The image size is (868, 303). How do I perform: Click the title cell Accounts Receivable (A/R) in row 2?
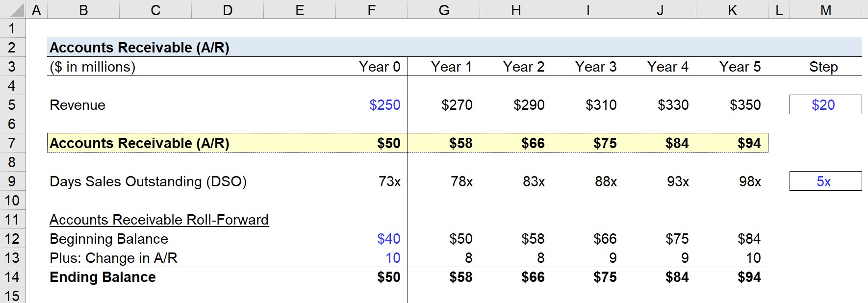pyautogui.click(x=139, y=48)
